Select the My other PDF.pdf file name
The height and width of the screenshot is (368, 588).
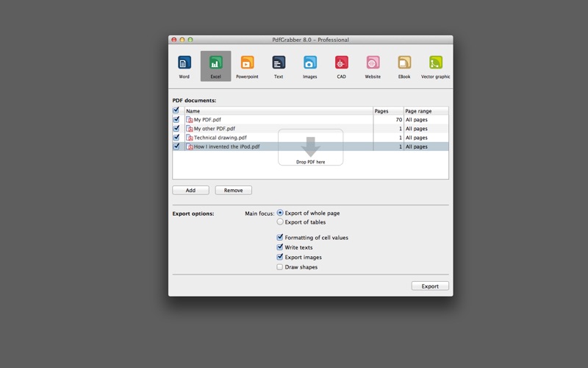click(215, 129)
